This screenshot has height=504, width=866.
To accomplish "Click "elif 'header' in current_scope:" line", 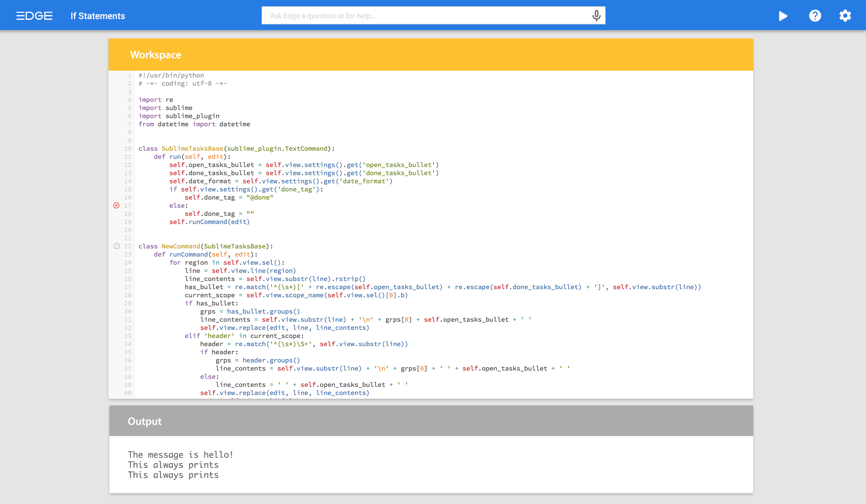I will tap(244, 336).
